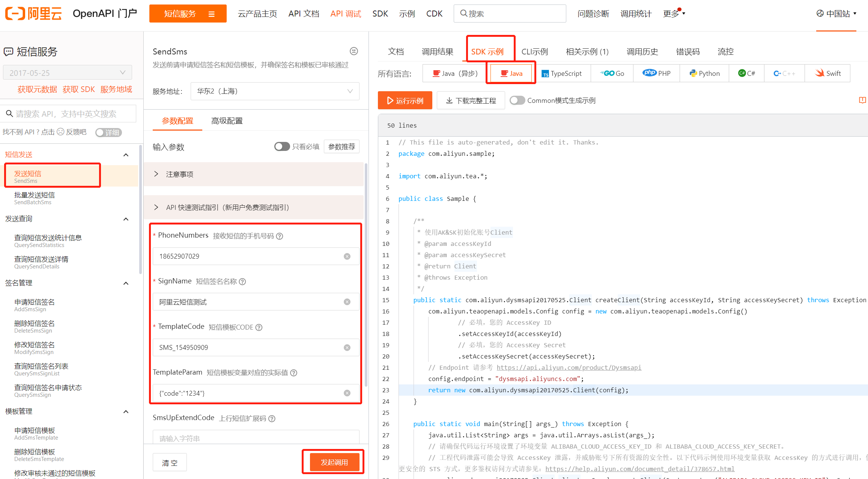Click the help icon next to TemplateParam

(294, 373)
